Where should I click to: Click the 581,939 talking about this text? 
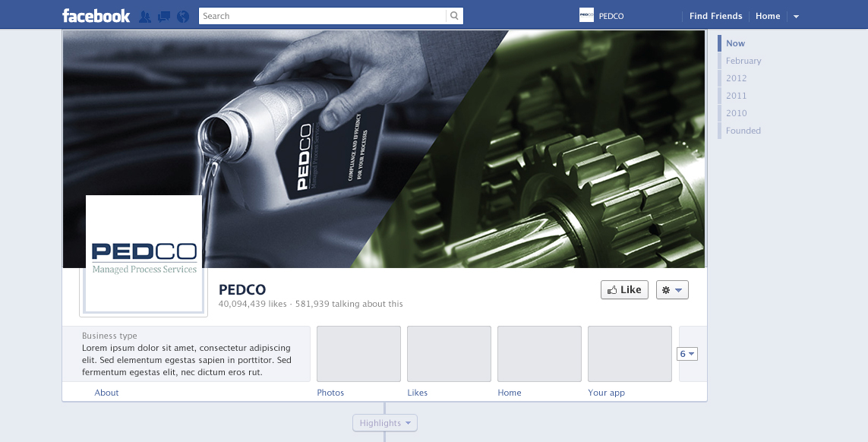349,304
